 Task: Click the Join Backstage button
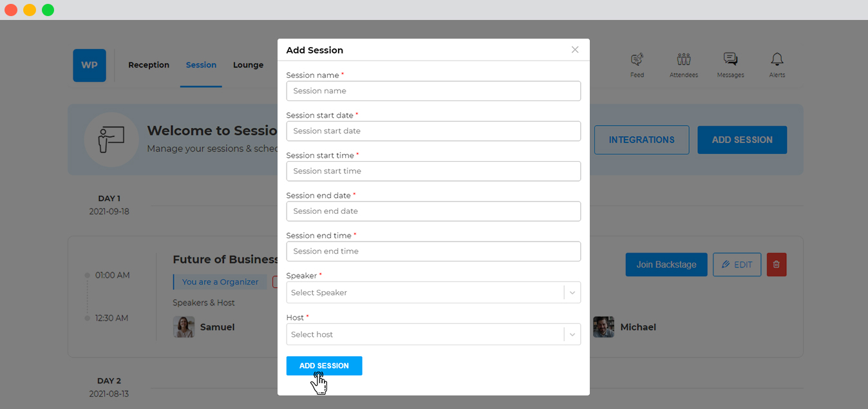(666, 265)
